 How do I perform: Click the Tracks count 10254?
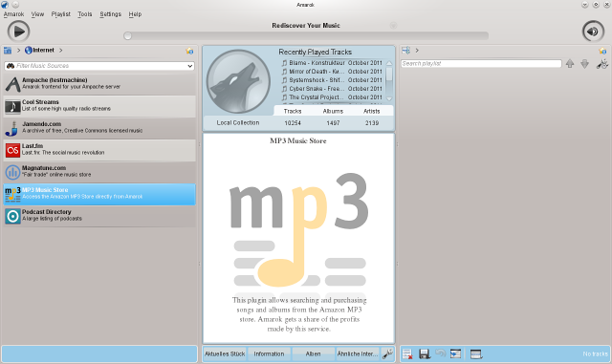[293, 123]
